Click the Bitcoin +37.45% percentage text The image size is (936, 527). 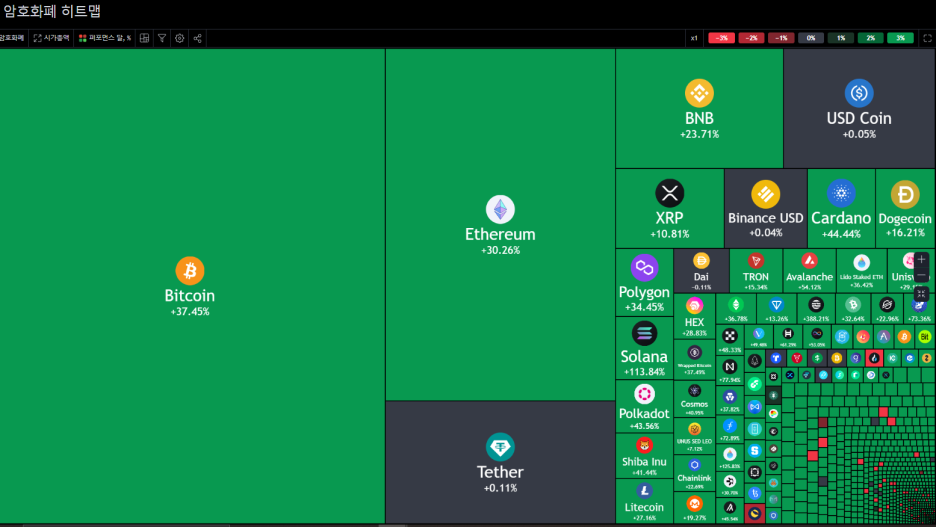(190, 312)
